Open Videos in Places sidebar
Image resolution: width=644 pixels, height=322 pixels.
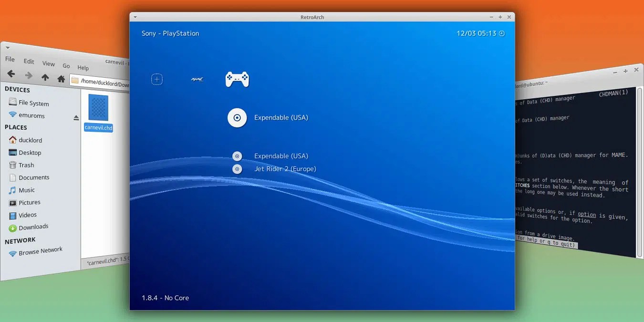coord(23,215)
